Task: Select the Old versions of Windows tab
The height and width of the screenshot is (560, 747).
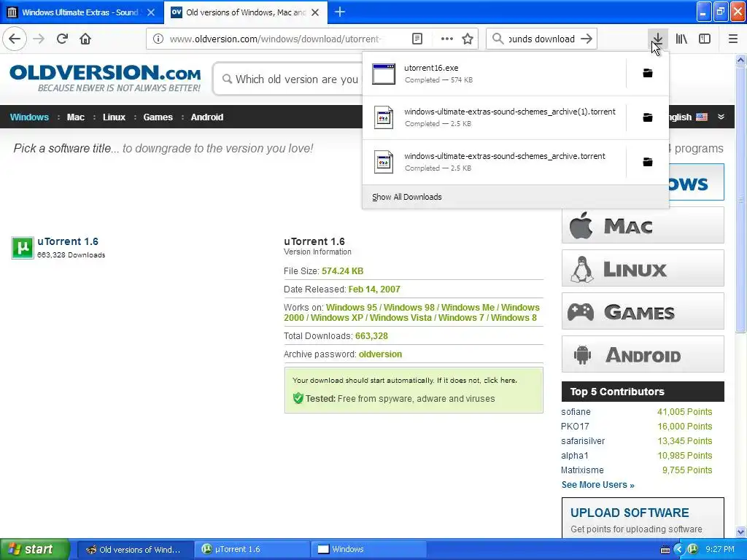Action: [246, 12]
